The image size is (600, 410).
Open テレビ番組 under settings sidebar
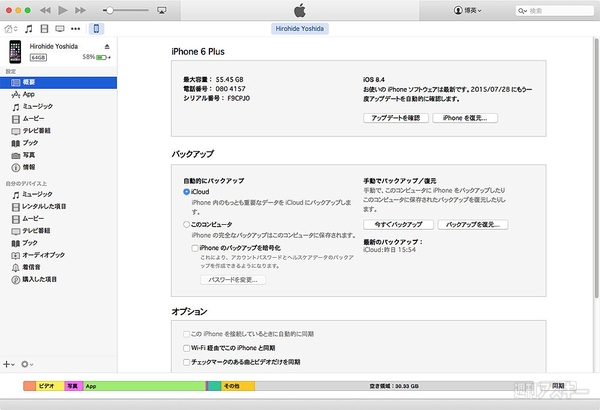point(59,131)
